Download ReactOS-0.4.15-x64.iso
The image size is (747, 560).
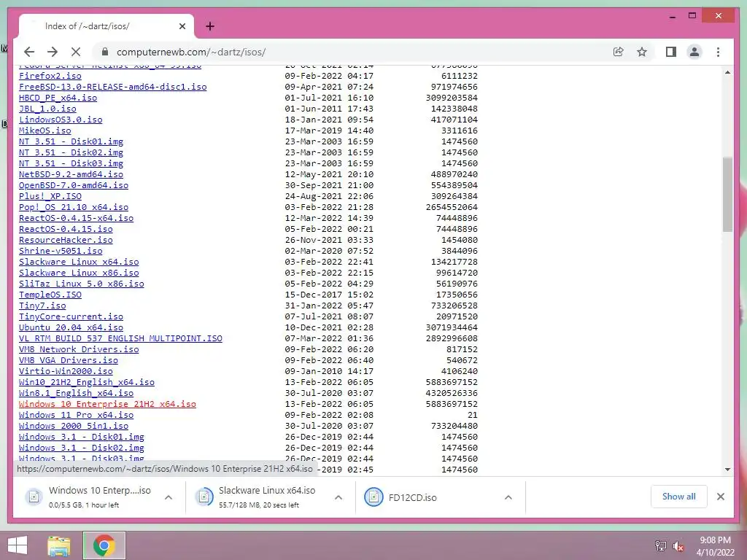click(76, 218)
